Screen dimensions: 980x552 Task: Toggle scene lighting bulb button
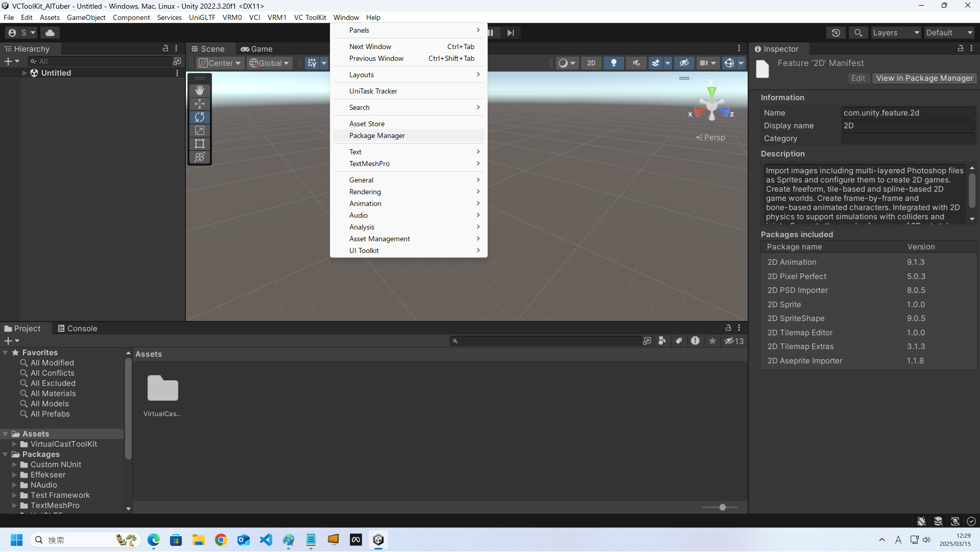click(x=614, y=63)
